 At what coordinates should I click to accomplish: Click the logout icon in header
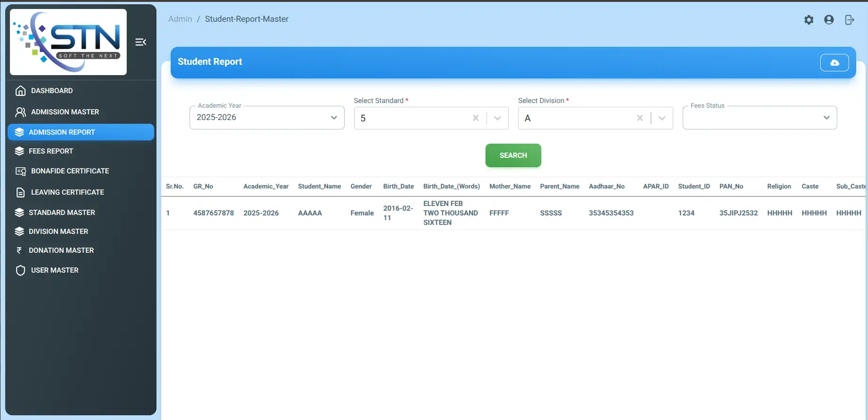[849, 20]
